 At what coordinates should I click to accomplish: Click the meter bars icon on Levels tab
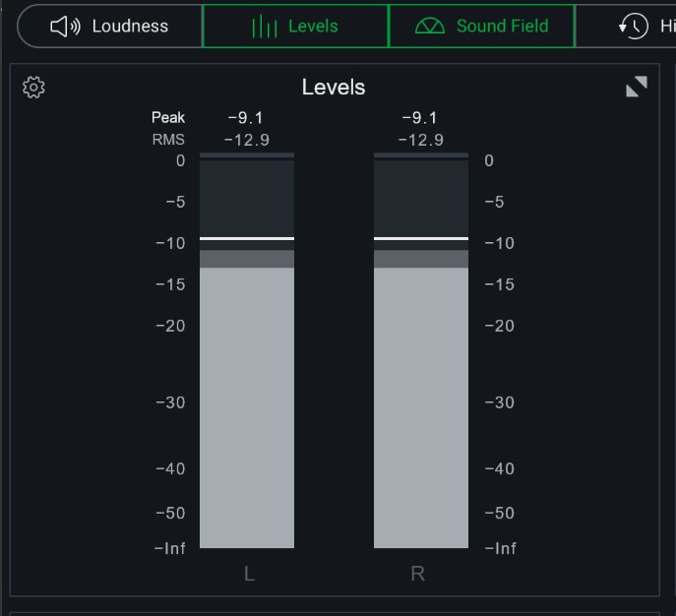click(x=264, y=27)
